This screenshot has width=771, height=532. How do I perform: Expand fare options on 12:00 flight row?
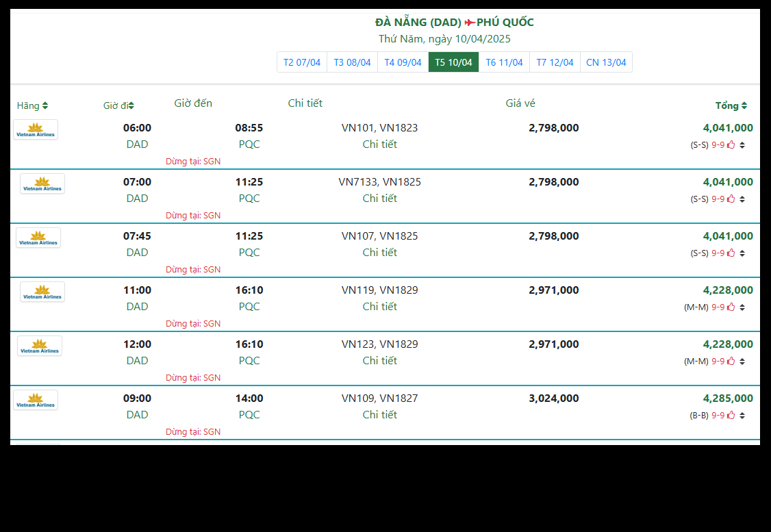pyautogui.click(x=742, y=362)
